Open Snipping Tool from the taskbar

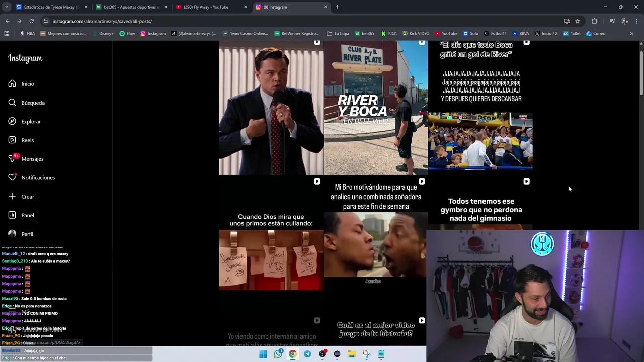coord(366,354)
